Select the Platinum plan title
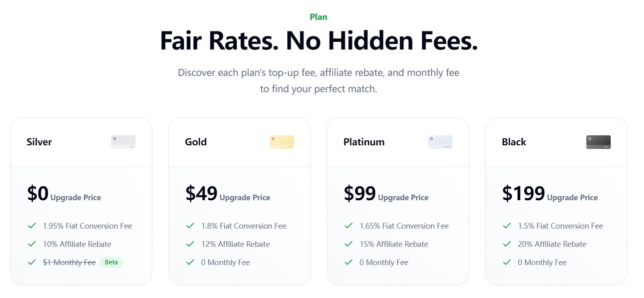The image size is (644, 298). (364, 142)
